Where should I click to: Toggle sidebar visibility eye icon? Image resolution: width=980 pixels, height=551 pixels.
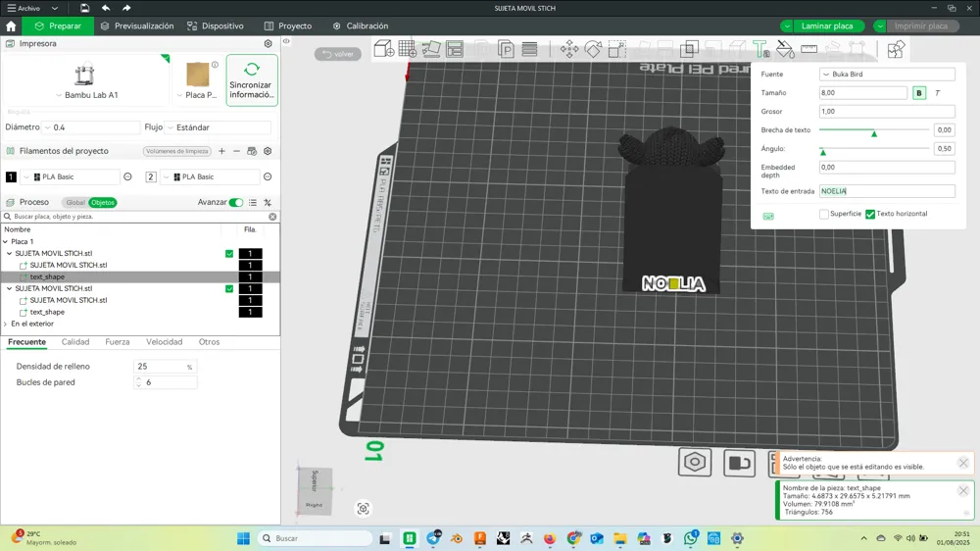(x=286, y=41)
